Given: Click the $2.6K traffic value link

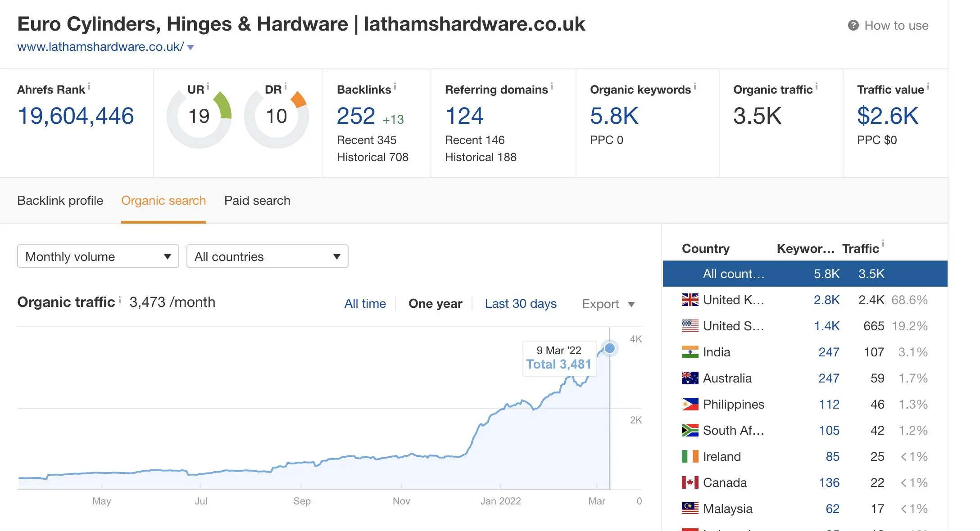Looking at the screenshot, I should [x=887, y=116].
